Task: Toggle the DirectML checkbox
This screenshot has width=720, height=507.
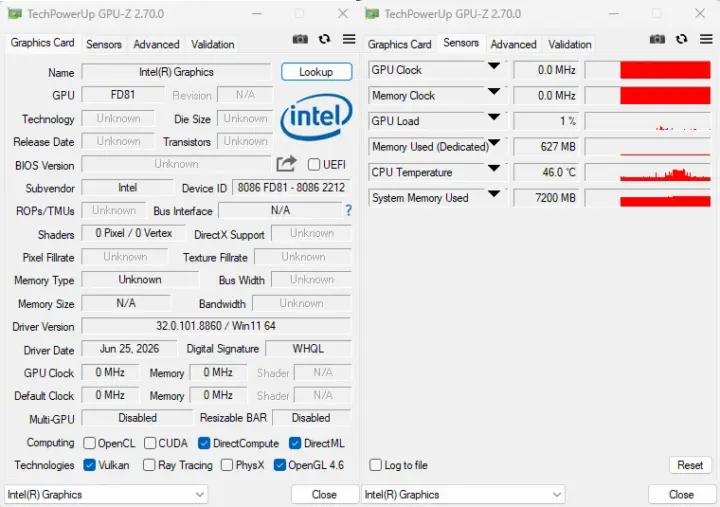Action: (x=295, y=443)
